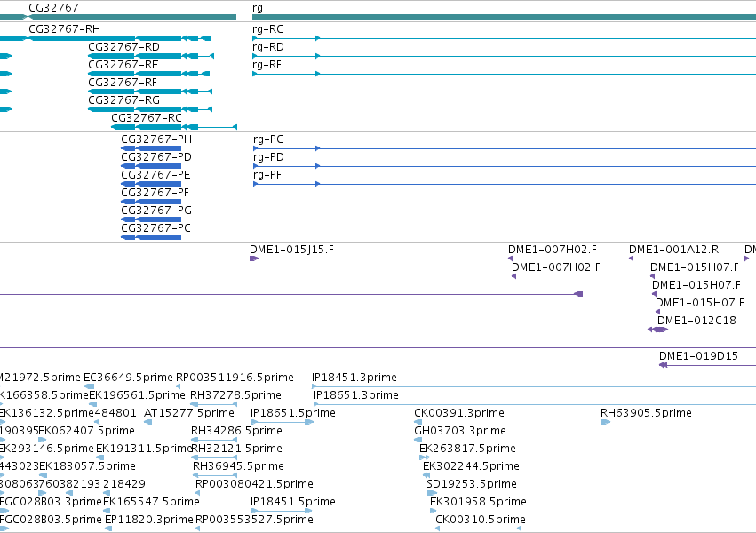Select the CG32767-RG transcript label
Image resolution: width=756 pixels, height=533 pixels.
click(x=123, y=100)
